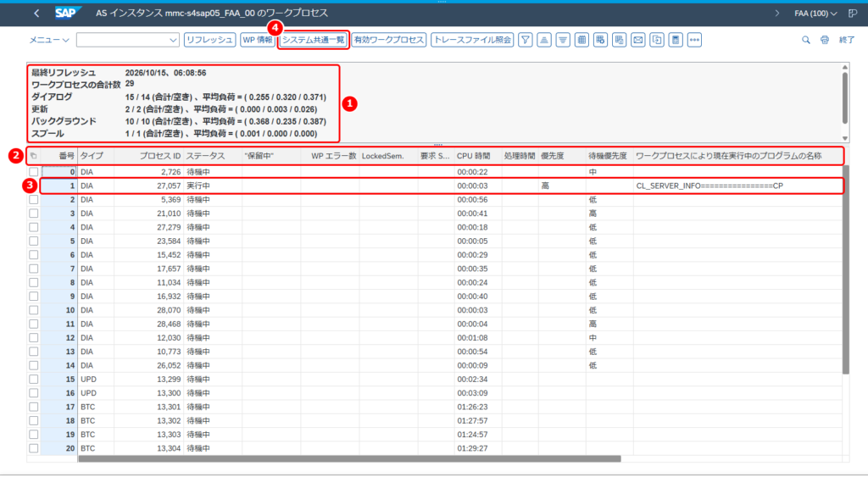This screenshot has height=477, width=868.
Task: Click process ID 28,468
Action: (x=149, y=324)
